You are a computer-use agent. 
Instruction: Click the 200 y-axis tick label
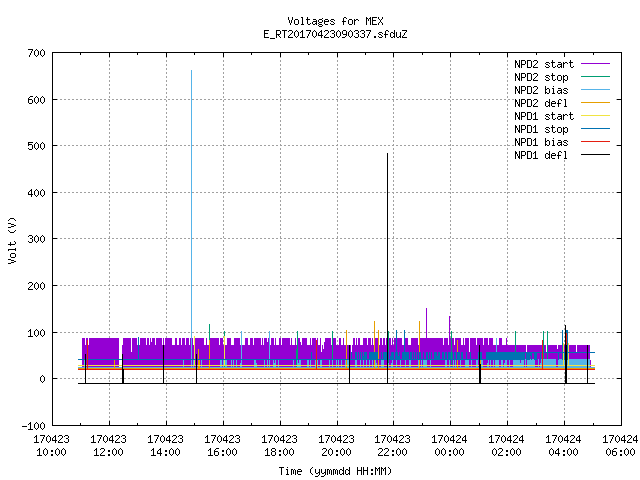tap(36, 286)
